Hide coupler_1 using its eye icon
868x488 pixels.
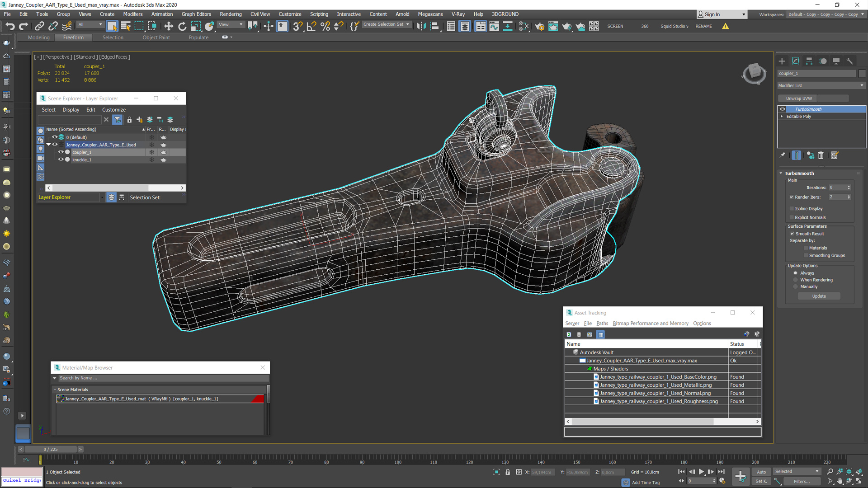coord(61,152)
